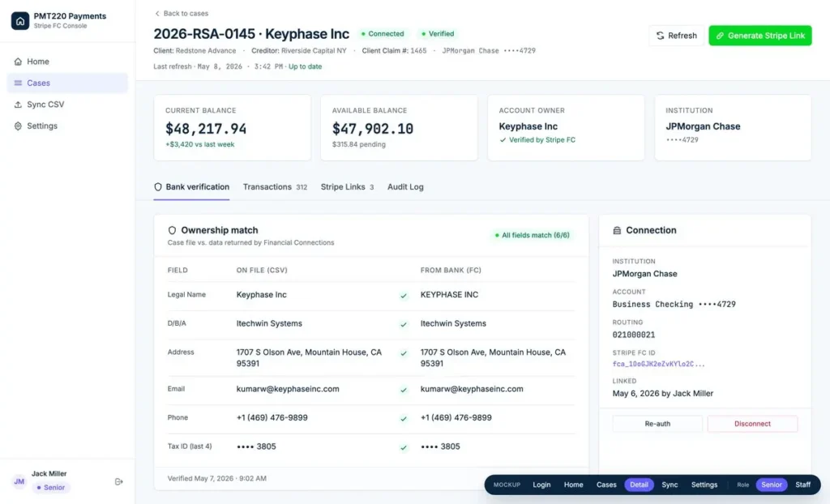Screen dimensions: 830x504
Task: Click the Refresh button
Action: coord(677,36)
